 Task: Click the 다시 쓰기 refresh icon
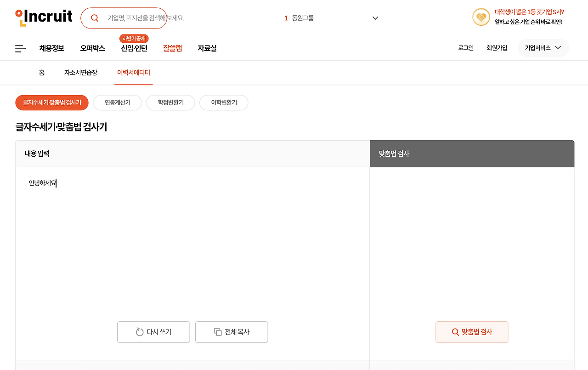140,332
